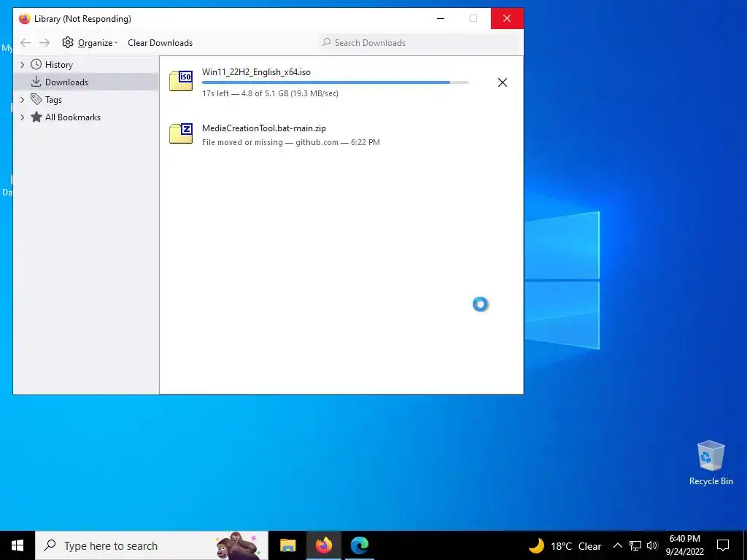Image resolution: width=747 pixels, height=560 pixels.
Task: Expand the History tree node
Action: pos(22,65)
